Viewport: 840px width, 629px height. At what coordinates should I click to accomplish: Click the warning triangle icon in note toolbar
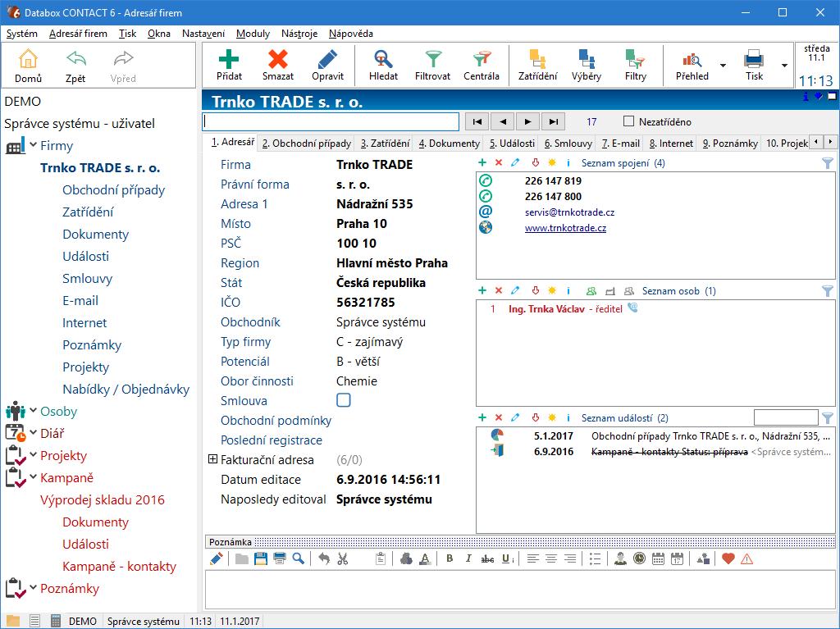pyautogui.click(x=746, y=558)
